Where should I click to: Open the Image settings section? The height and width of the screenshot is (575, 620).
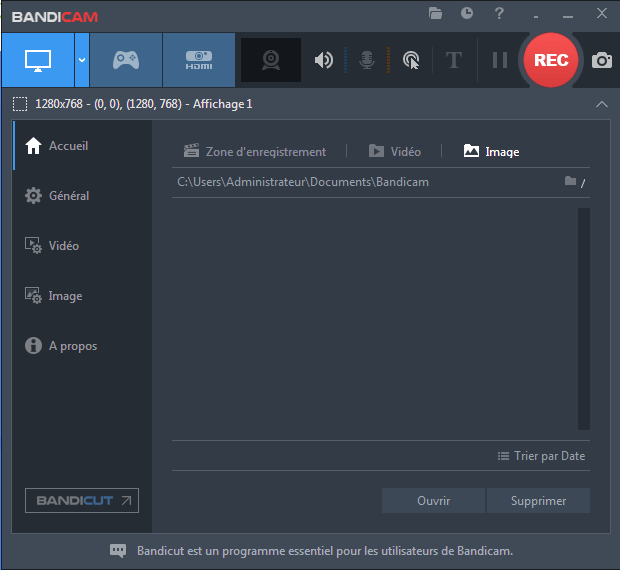[x=82, y=296]
